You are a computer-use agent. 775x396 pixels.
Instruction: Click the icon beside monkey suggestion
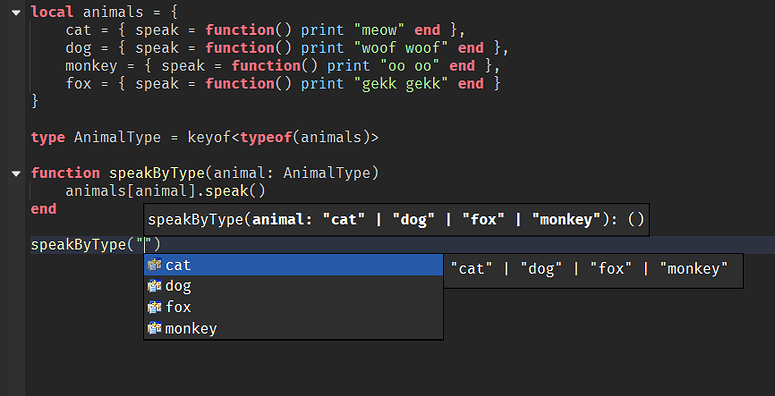coord(155,328)
